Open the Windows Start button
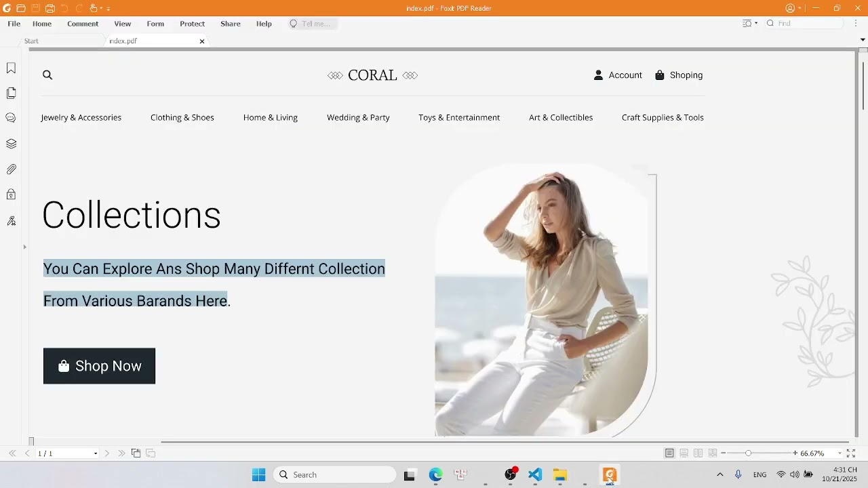This screenshot has width=868, height=488. (x=258, y=474)
